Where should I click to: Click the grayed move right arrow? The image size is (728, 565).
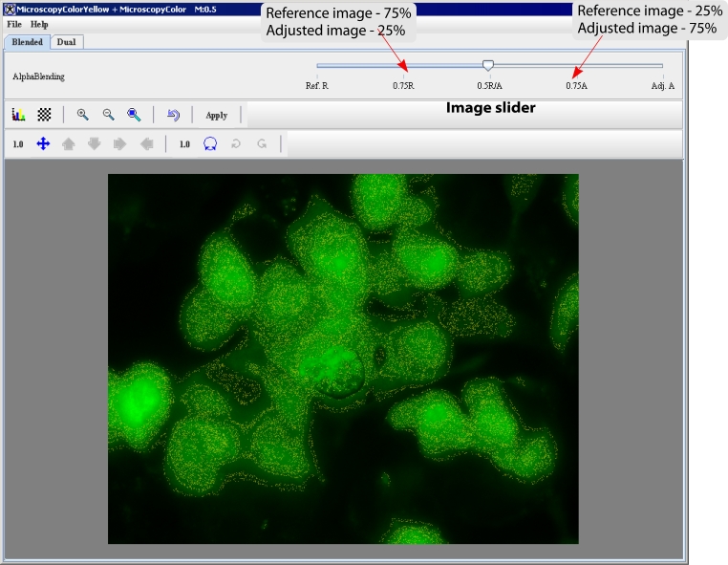pyautogui.click(x=119, y=144)
